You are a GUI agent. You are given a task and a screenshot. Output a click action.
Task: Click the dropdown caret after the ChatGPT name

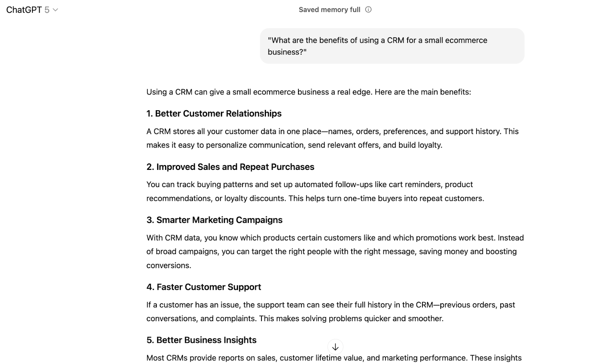pyautogui.click(x=55, y=10)
